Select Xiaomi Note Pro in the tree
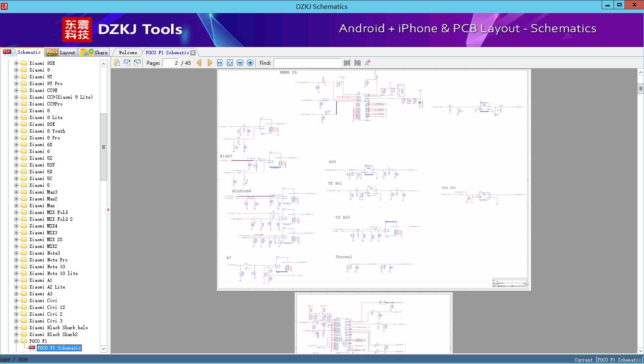Viewport: 644px width, 364px height. pyautogui.click(x=49, y=260)
